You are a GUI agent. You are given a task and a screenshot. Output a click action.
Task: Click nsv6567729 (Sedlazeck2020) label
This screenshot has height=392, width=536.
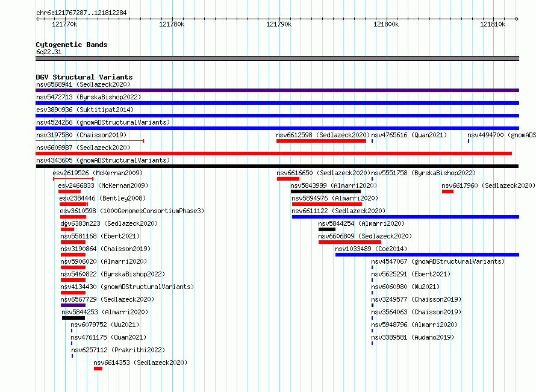107,299
